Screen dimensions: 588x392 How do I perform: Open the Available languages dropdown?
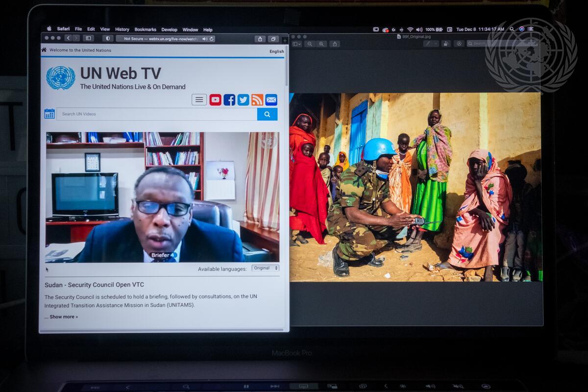pyautogui.click(x=265, y=268)
